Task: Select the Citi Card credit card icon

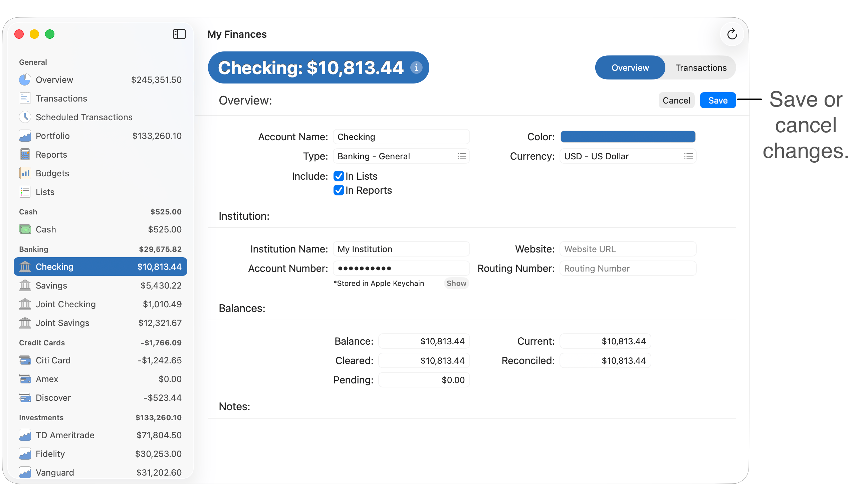Action: pyautogui.click(x=25, y=360)
